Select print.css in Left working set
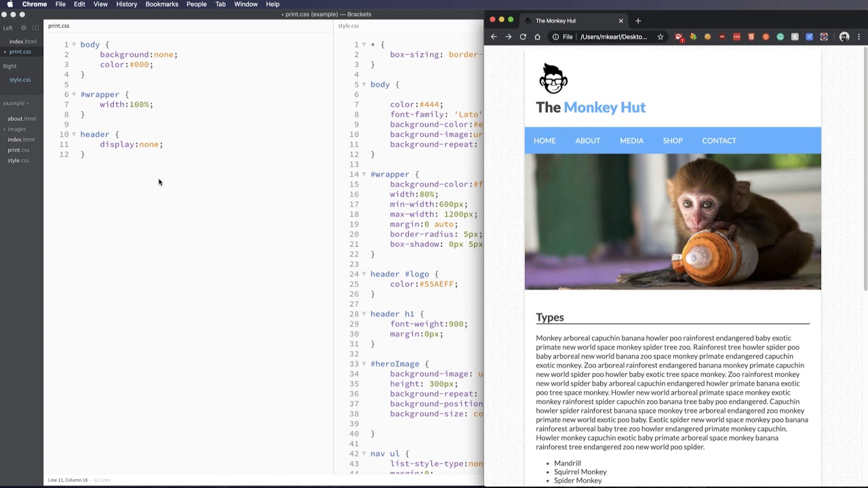 [20, 52]
